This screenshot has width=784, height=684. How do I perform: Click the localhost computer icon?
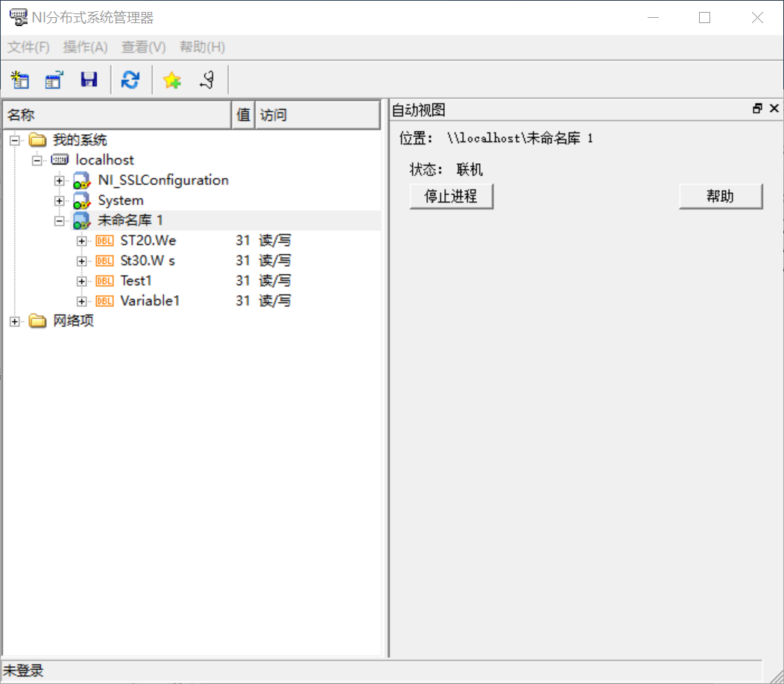coord(60,160)
